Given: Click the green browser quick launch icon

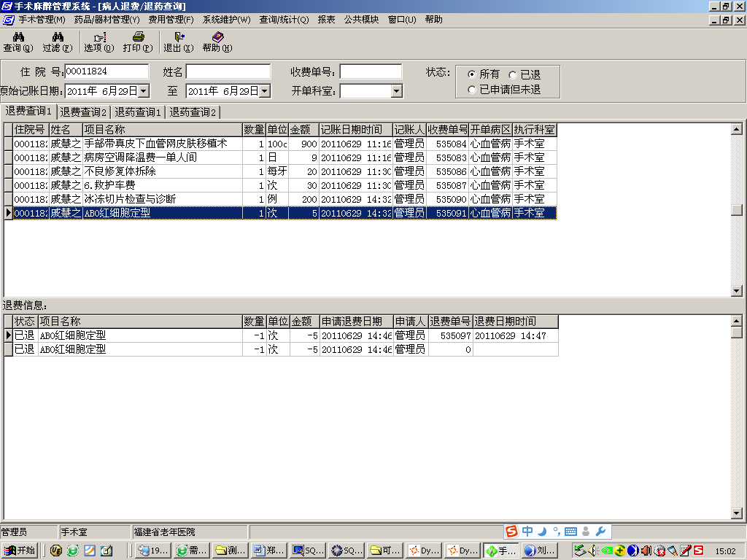Looking at the screenshot, I should click(x=72, y=551).
